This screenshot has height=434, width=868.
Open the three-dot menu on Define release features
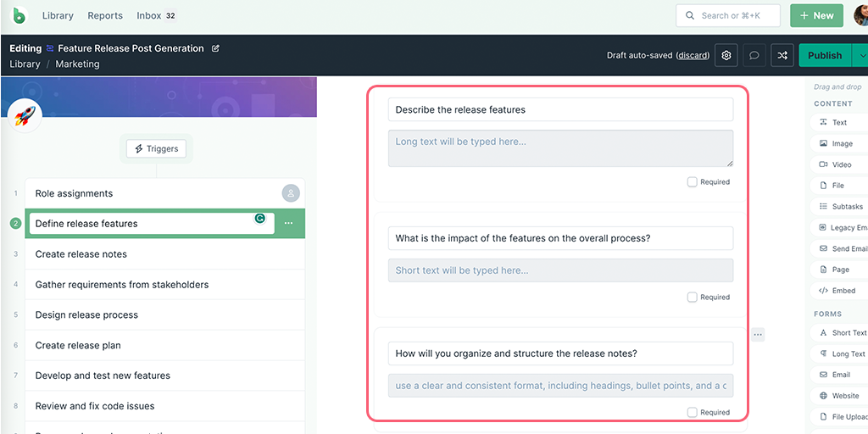[288, 224]
